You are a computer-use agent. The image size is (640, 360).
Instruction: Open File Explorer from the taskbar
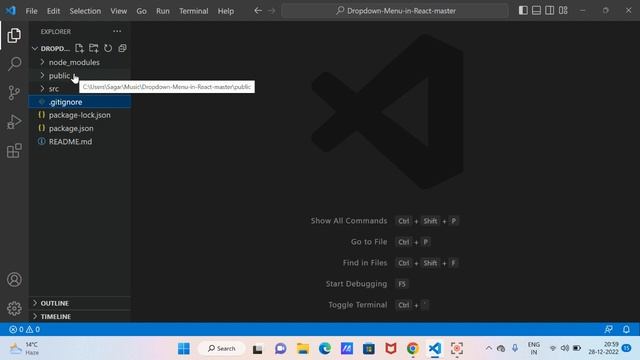click(x=302, y=349)
